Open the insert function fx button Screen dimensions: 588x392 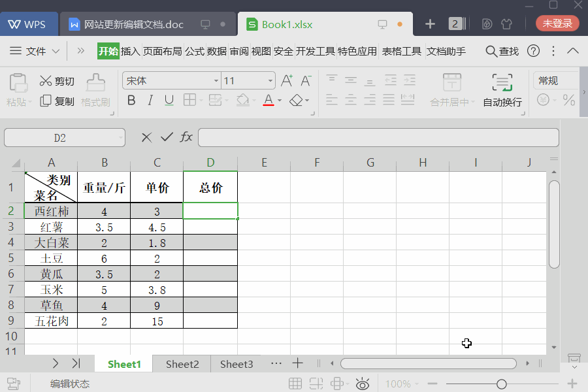[186, 137]
